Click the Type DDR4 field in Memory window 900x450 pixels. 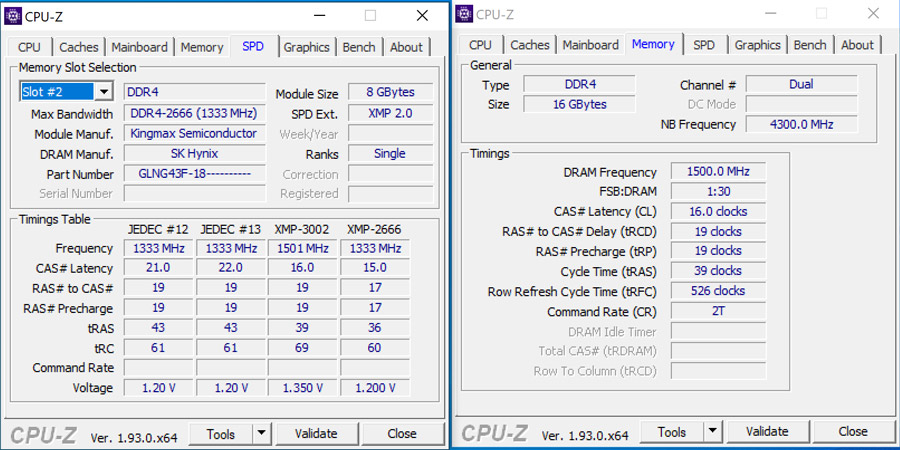(x=580, y=84)
